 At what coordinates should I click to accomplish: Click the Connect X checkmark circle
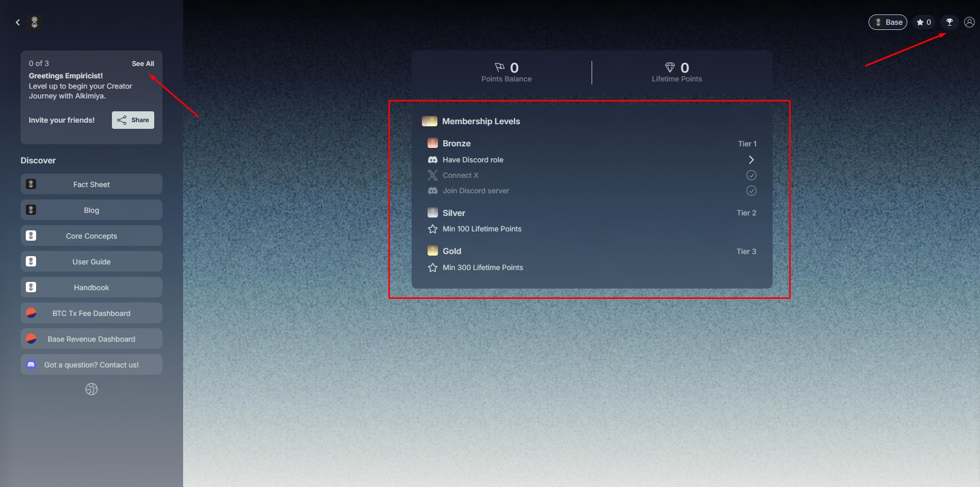[751, 175]
